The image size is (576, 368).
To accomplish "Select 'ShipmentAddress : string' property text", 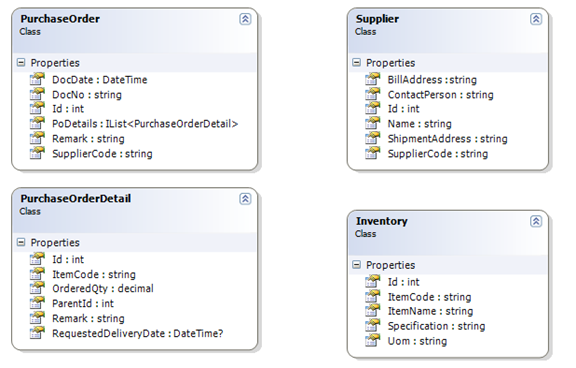I will coord(447,139).
